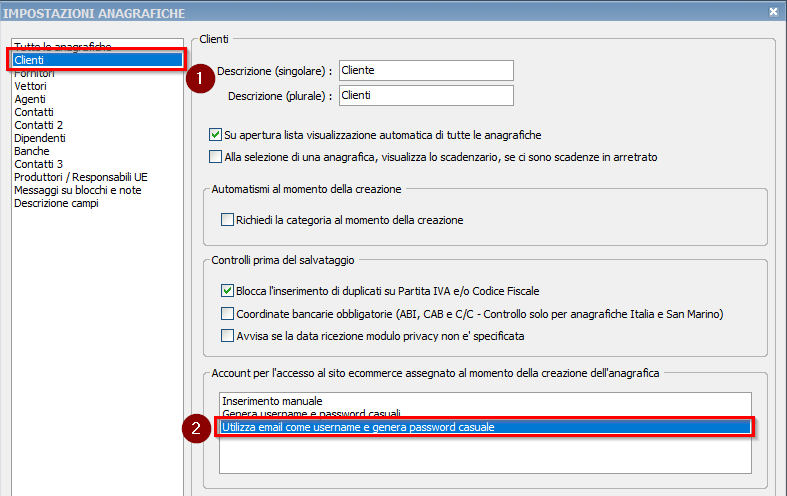
Task: Select Descrizione campi in the list
Action: [x=56, y=203]
